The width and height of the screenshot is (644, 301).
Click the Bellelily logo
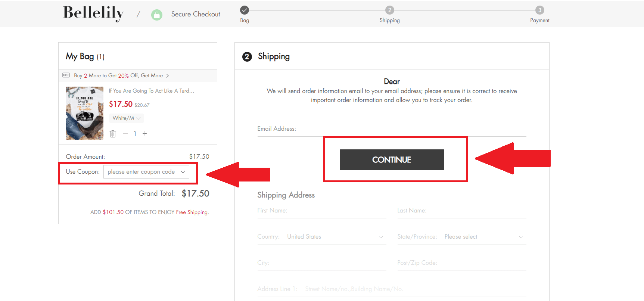coord(93,13)
